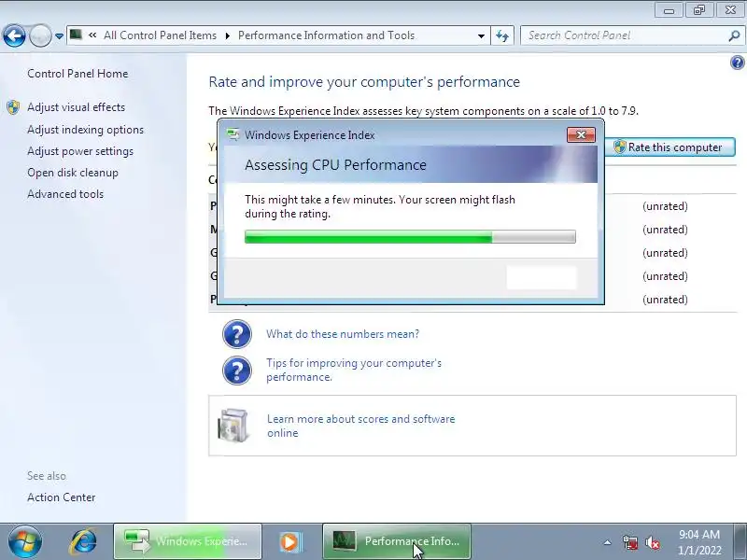This screenshot has height=560, width=747.
Task: Click the muted volume tray icon
Action: coord(652,542)
